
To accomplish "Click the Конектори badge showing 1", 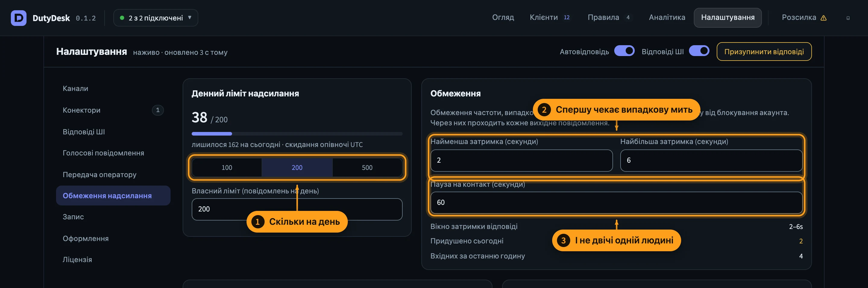I will click(158, 110).
